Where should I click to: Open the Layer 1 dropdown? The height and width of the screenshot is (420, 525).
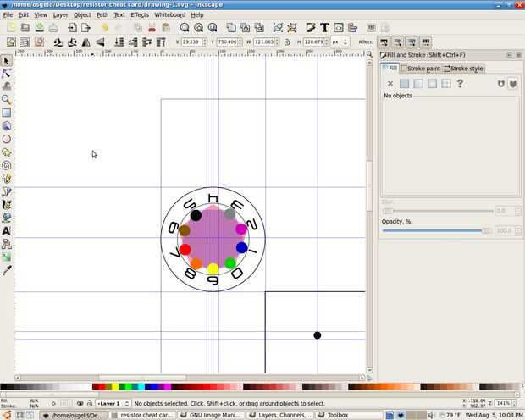[x=113, y=404]
